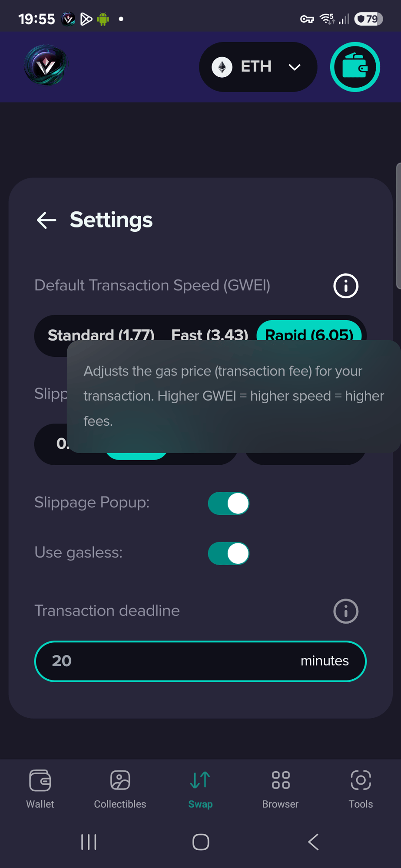Tap the app logo in header
The width and height of the screenshot is (401, 868).
pyautogui.click(x=46, y=65)
